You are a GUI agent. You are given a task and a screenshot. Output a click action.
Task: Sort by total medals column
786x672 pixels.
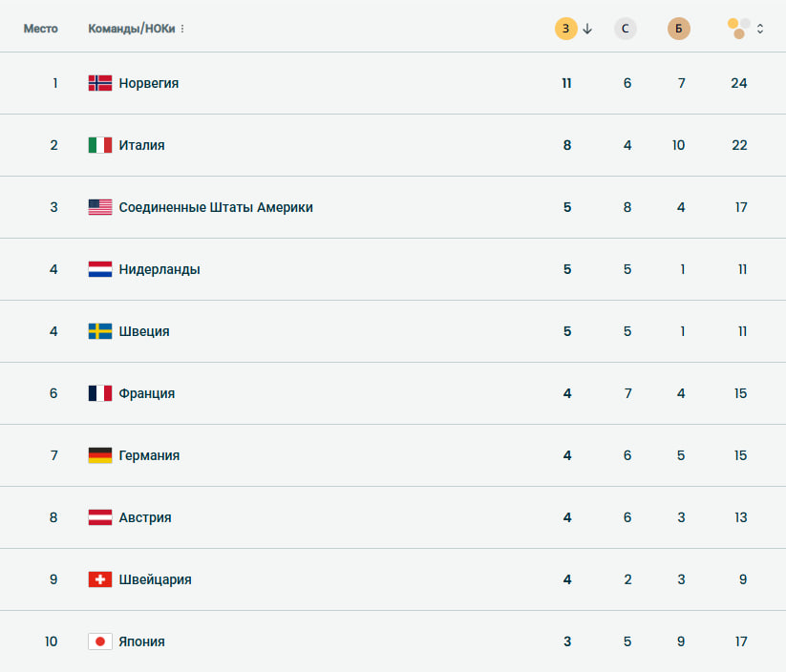(x=739, y=29)
